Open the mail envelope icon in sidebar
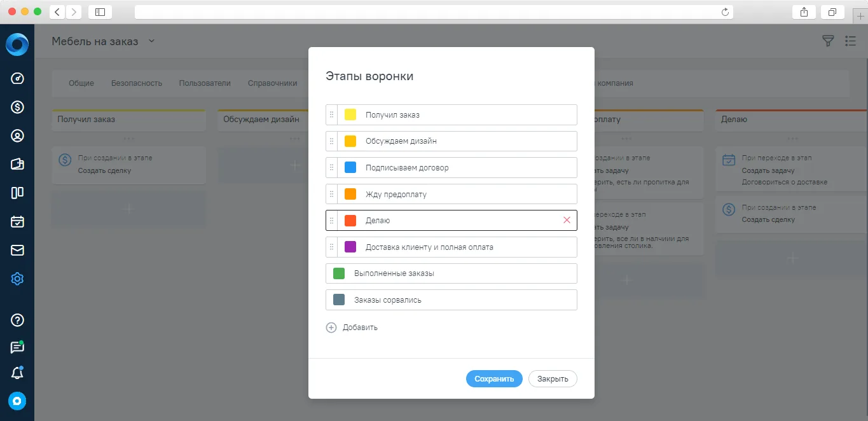This screenshot has height=421, width=868. 17,250
